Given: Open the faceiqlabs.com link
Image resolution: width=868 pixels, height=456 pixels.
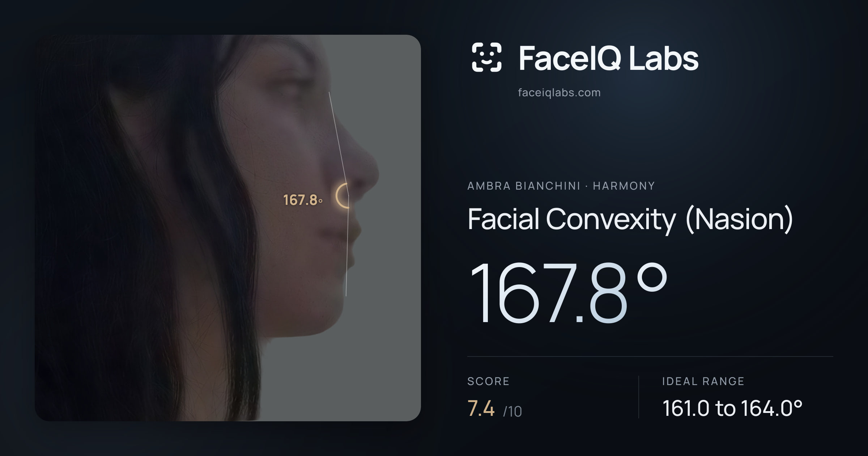Looking at the screenshot, I should point(559,93).
